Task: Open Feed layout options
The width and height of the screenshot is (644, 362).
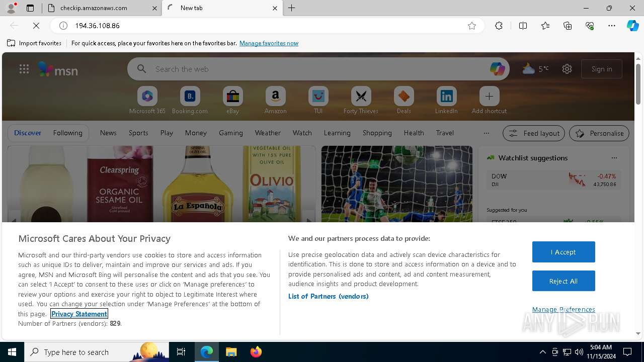Action: (x=534, y=133)
